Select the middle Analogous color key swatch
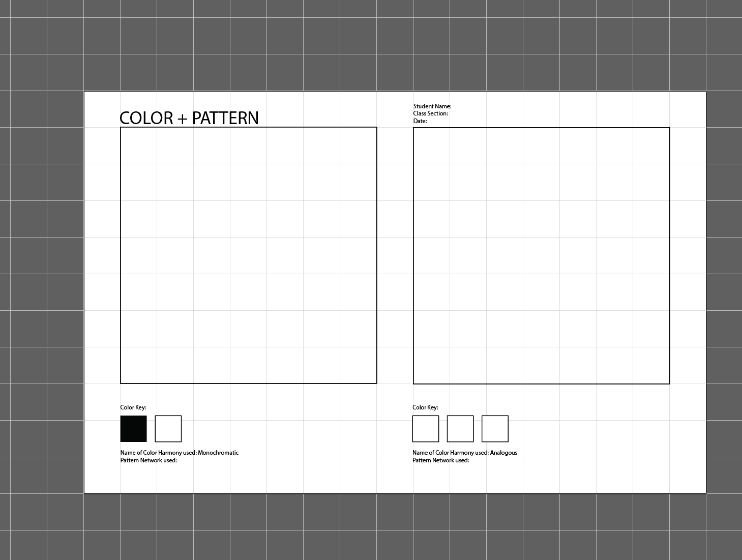 [460, 428]
